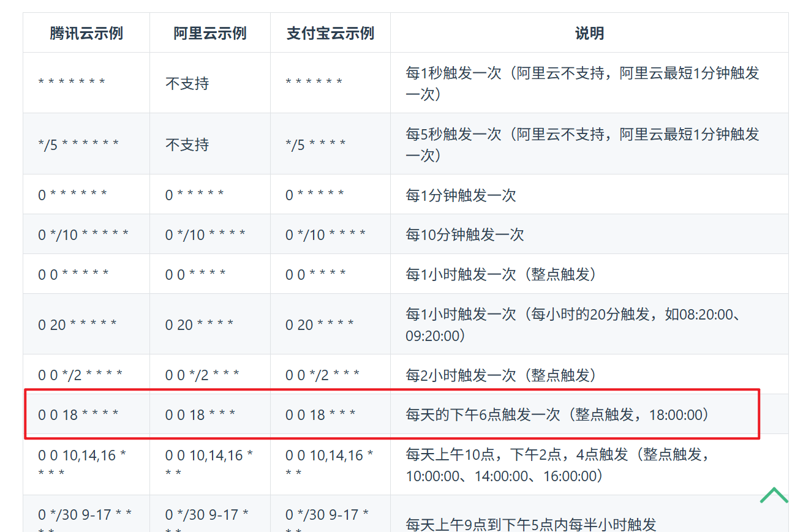The image size is (803, 532).
Task: Click the 每1小时触发一次（整点触发） description
Action: 500,274
